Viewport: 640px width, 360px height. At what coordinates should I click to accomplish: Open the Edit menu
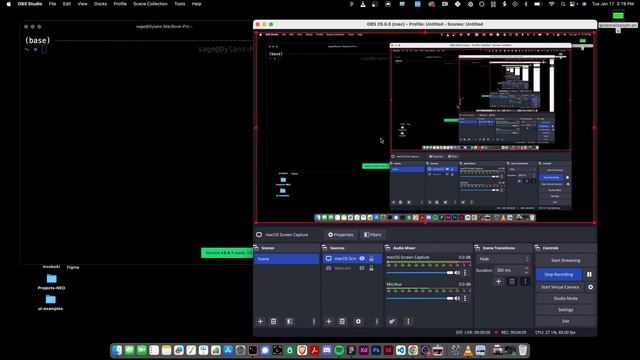pyautogui.click(x=67, y=4)
